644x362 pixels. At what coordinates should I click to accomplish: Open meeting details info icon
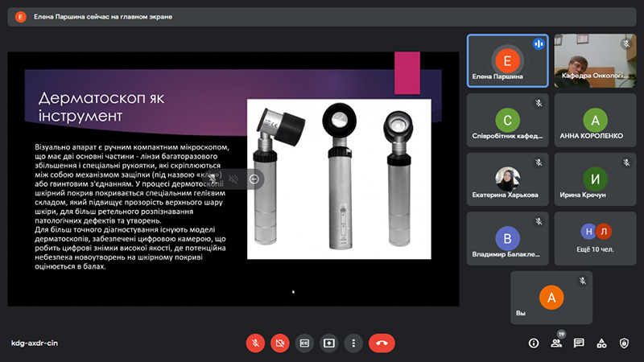tap(533, 343)
